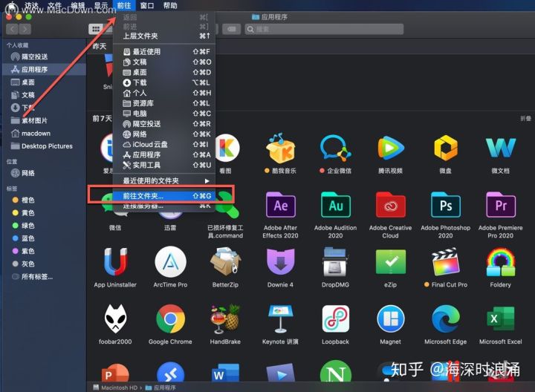
Task: Open 企业微信 application
Action: tap(335, 148)
